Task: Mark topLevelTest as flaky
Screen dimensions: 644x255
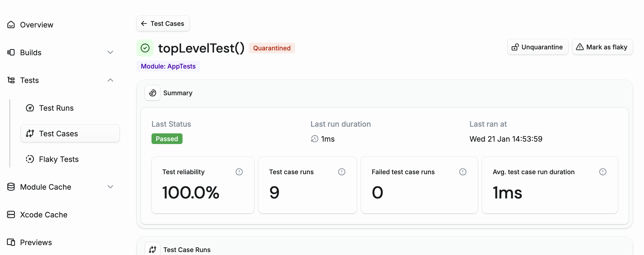Action: [602, 47]
